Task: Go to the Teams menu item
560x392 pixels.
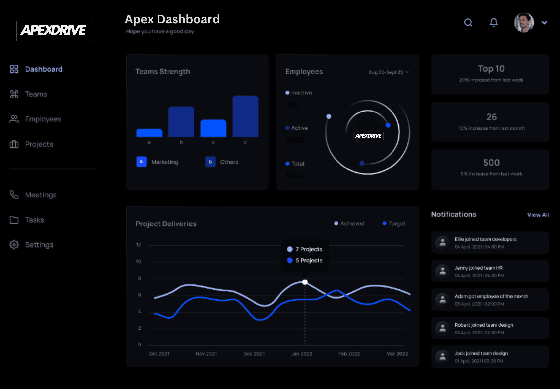Action: pyautogui.click(x=36, y=94)
